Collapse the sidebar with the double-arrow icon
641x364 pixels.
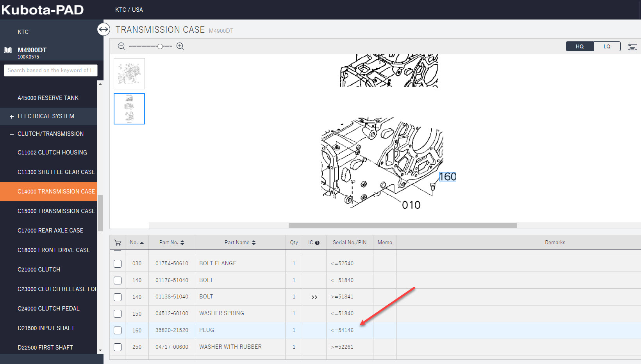(x=104, y=29)
